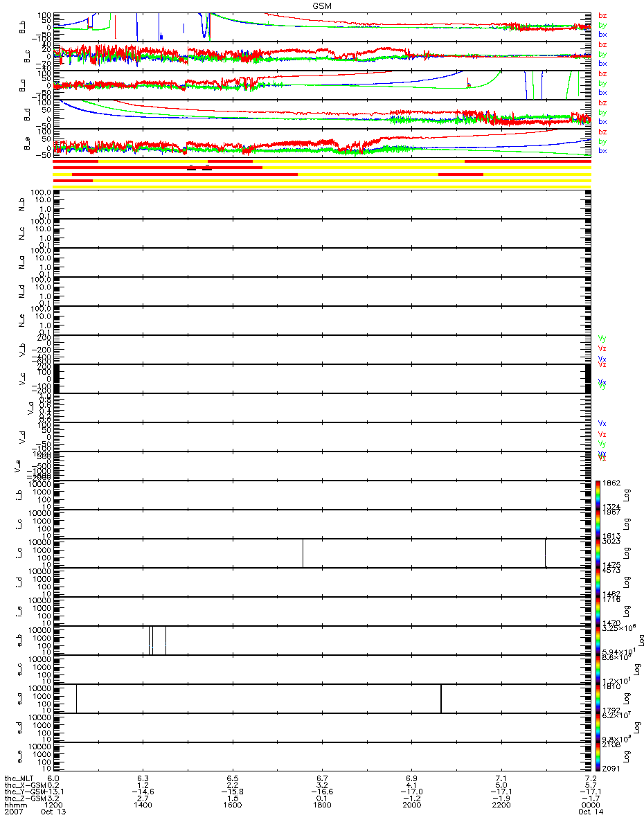644x831 pixels.
Task: Click the green Vy legend beside V_b panel
Action: click(x=602, y=338)
